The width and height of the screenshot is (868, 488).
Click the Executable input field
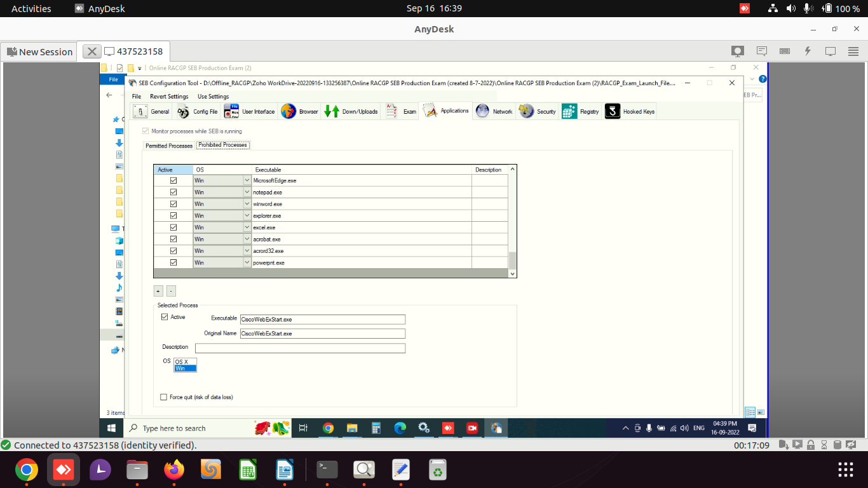pyautogui.click(x=322, y=320)
